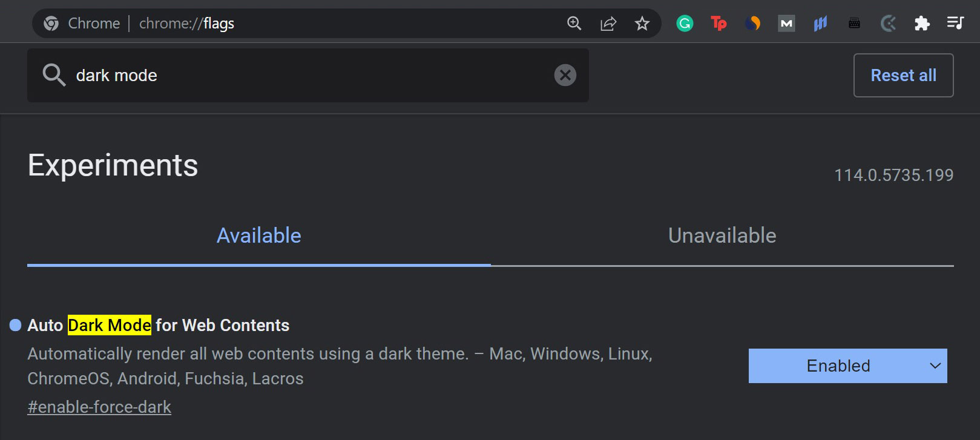Click the share page icon
Screen dimensions: 980x440
608,24
